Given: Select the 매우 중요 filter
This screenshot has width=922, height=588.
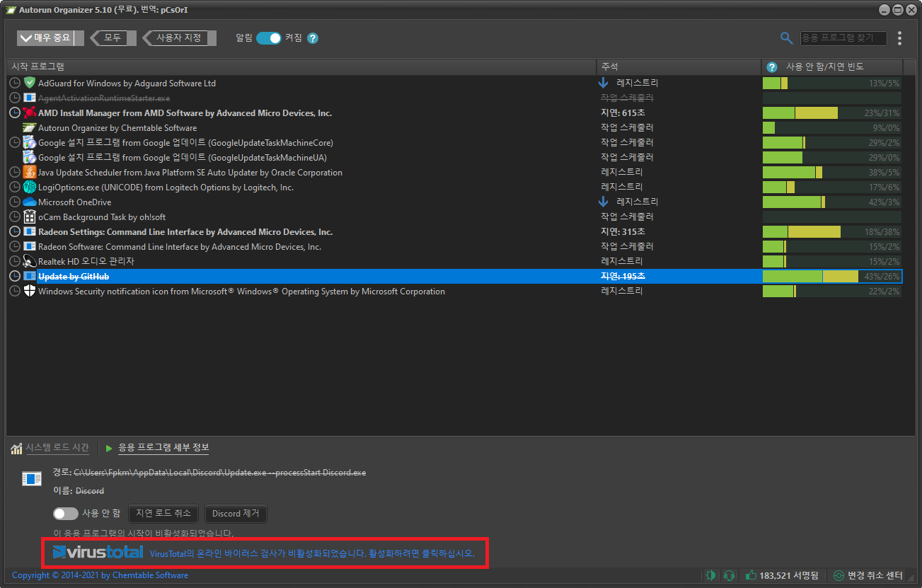Looking at the screenshot, I should (x=50, y=38).
